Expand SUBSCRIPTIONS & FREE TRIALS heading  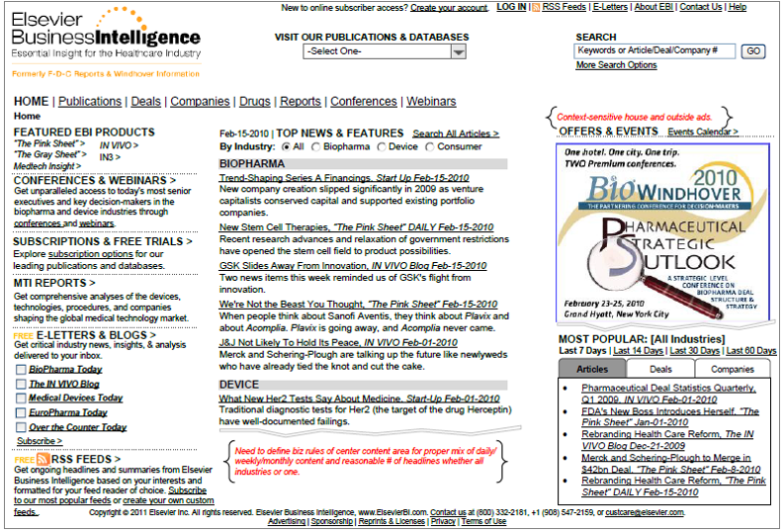[103, 241]
